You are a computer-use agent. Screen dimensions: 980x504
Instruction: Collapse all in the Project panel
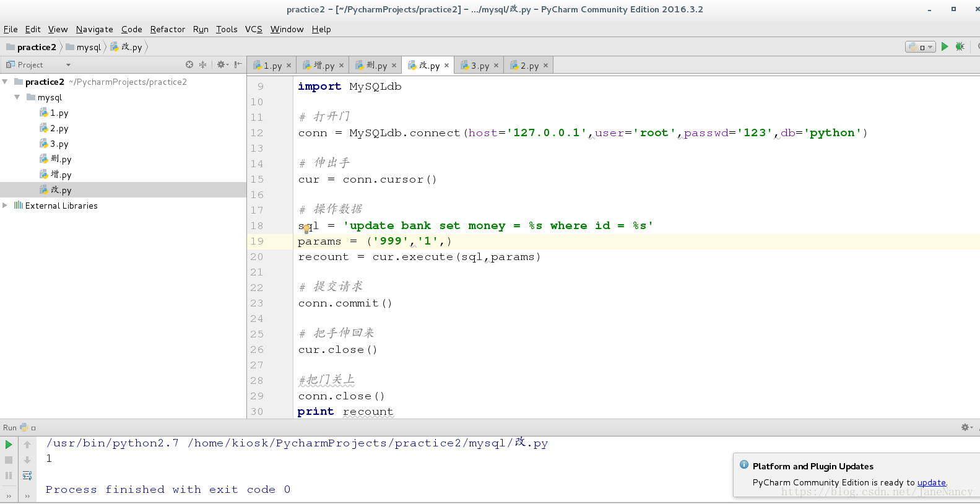(x=202, y=64)
